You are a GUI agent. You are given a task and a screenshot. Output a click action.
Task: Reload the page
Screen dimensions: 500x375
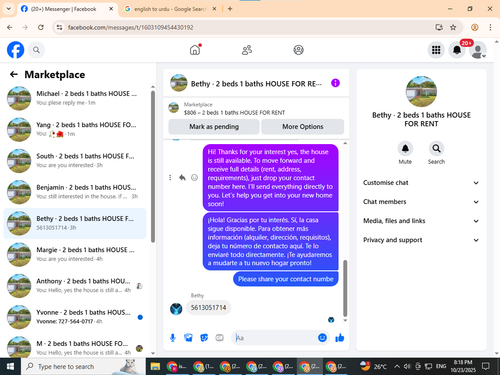(41, 27)
